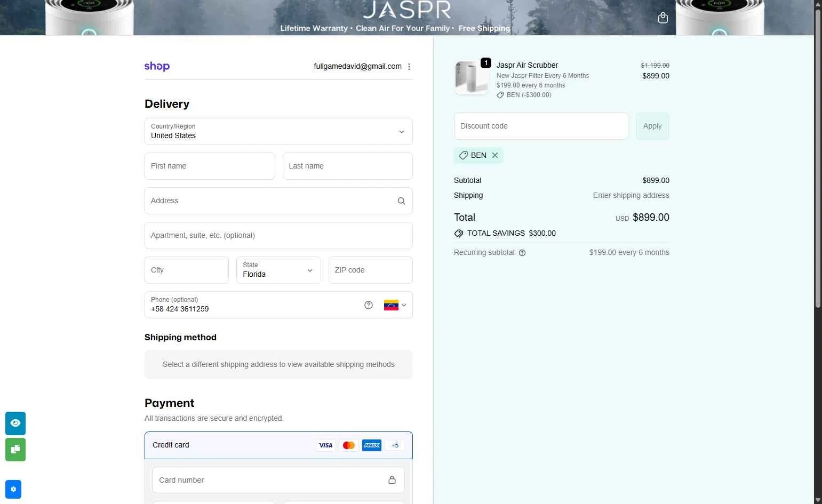Click the blue eye widget button

pyautogui.click(x=15, y=423)
